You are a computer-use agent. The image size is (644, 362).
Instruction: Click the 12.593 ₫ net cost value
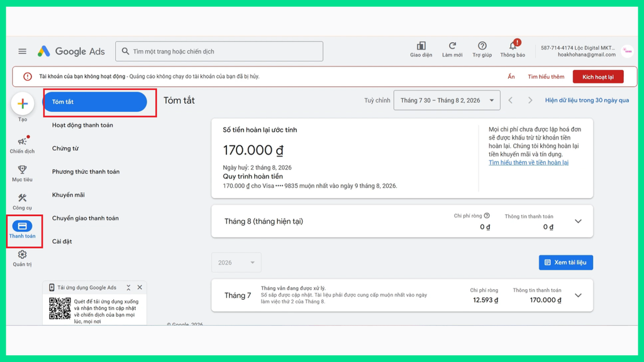pos(486,300)
